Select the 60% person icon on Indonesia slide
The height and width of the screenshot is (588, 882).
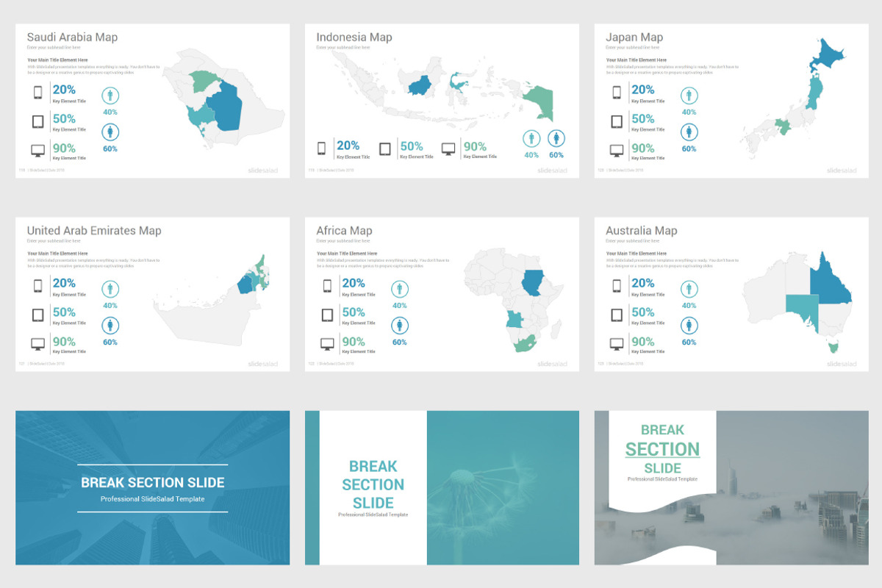coord(556,138)
